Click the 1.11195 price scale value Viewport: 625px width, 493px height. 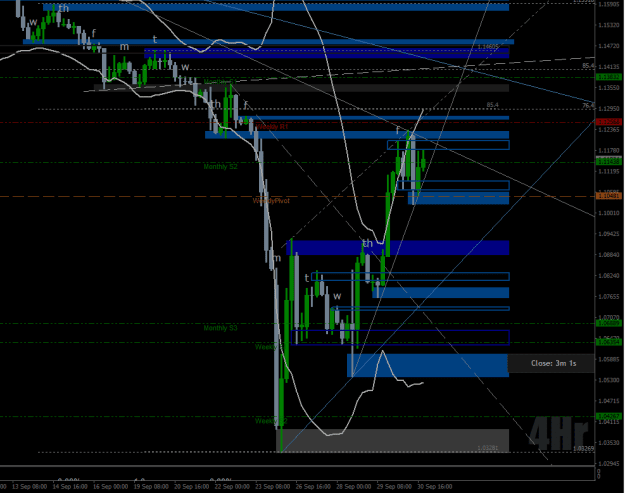(609, 171)
